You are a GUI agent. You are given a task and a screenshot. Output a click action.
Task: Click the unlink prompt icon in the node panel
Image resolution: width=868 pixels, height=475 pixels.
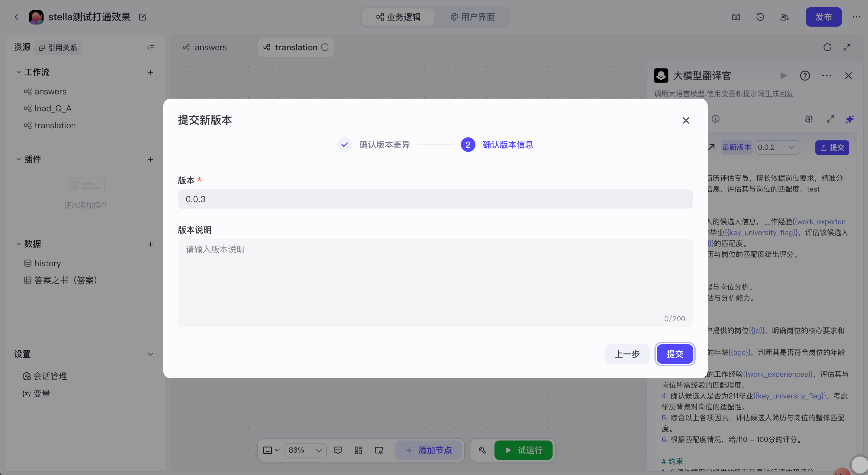point(809,119)
